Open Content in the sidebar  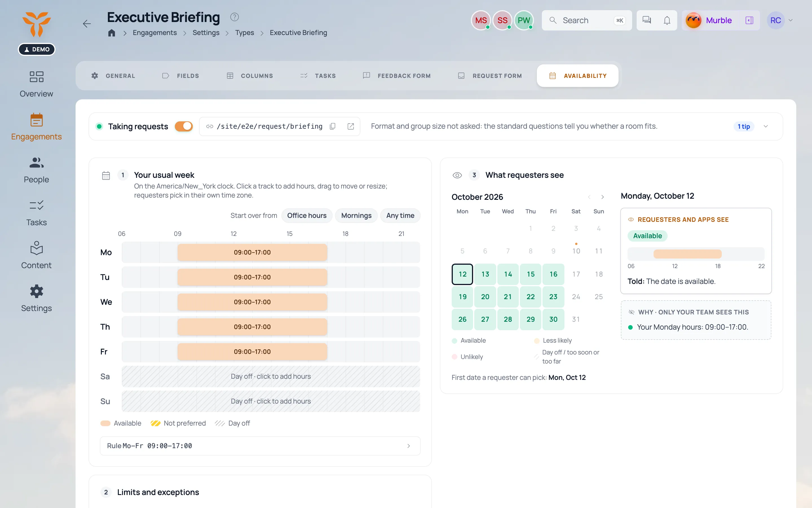36,256
